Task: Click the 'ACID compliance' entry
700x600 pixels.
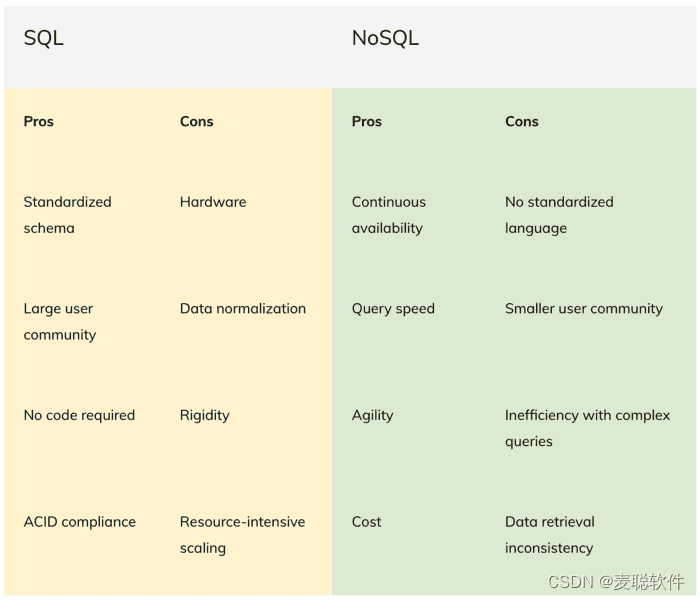Action: click(x=79, y=522)
